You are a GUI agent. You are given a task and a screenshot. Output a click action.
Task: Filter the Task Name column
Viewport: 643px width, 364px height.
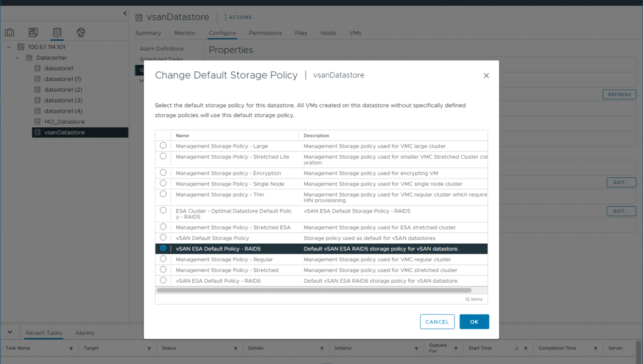[71, 349]
